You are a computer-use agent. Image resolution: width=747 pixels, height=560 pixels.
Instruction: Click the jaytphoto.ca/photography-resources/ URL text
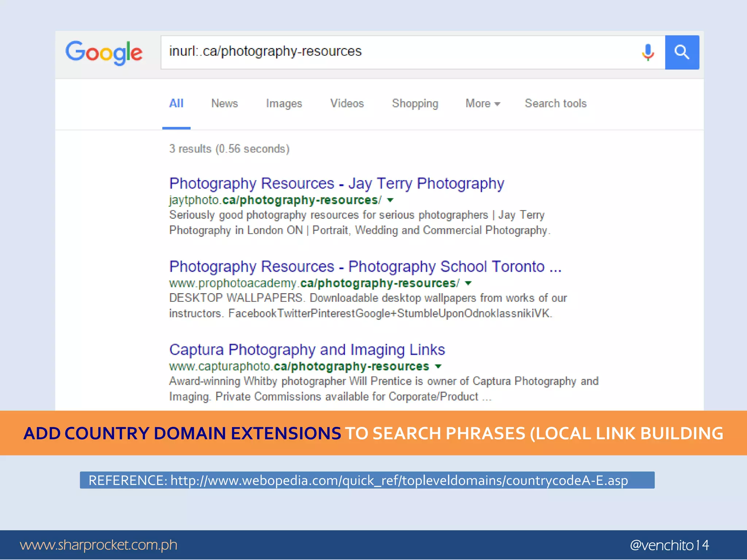[x=275, y=200]
